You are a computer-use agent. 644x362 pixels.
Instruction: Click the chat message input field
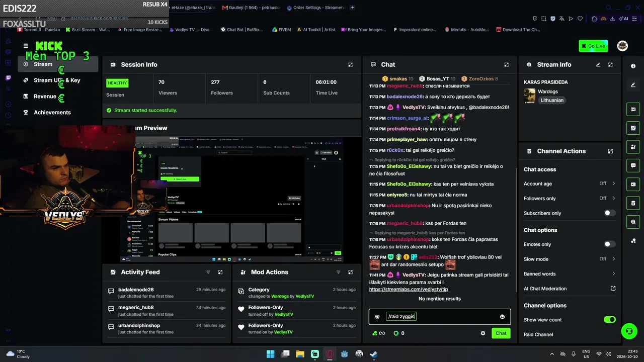coord(440,317)
